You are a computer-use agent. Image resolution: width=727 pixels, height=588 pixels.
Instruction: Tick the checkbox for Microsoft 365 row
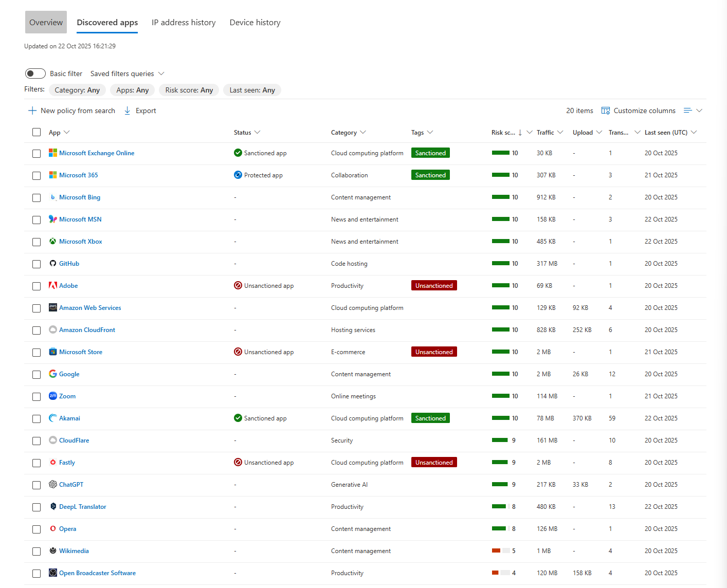(37, 176)
